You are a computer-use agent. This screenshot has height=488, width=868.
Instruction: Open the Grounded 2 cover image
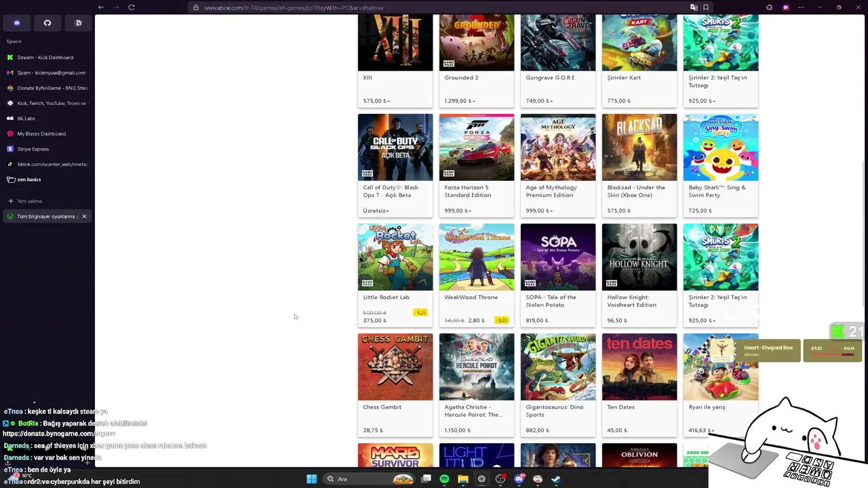[x=477, y=43]
